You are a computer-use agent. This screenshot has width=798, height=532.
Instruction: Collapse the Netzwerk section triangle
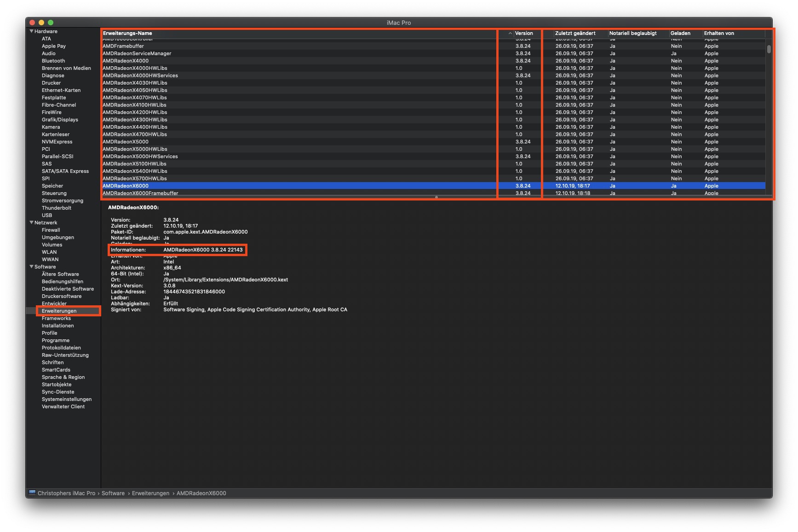point(31,223)
